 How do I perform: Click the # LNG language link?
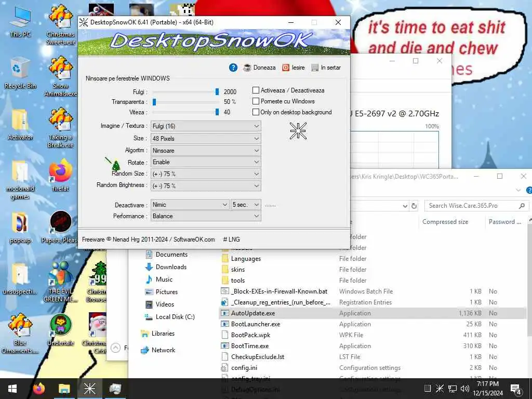pos(231,239)
